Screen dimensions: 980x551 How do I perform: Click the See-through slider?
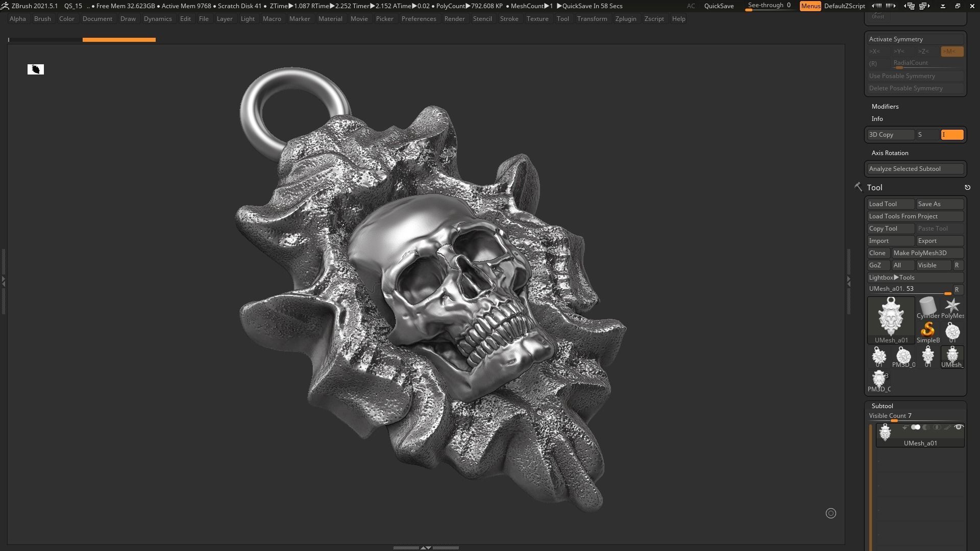coord(770,6)
